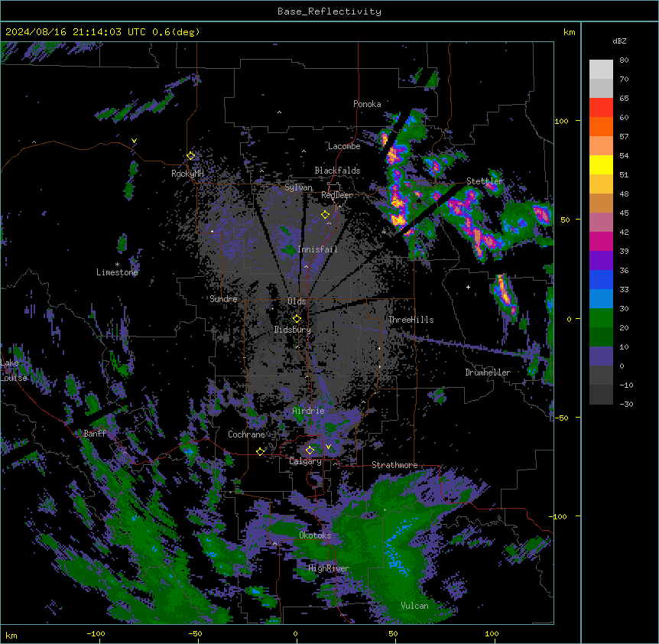659x644 pixels.
Task: Click the -100 tick on the right vertical axis
Action: (558, 516)
